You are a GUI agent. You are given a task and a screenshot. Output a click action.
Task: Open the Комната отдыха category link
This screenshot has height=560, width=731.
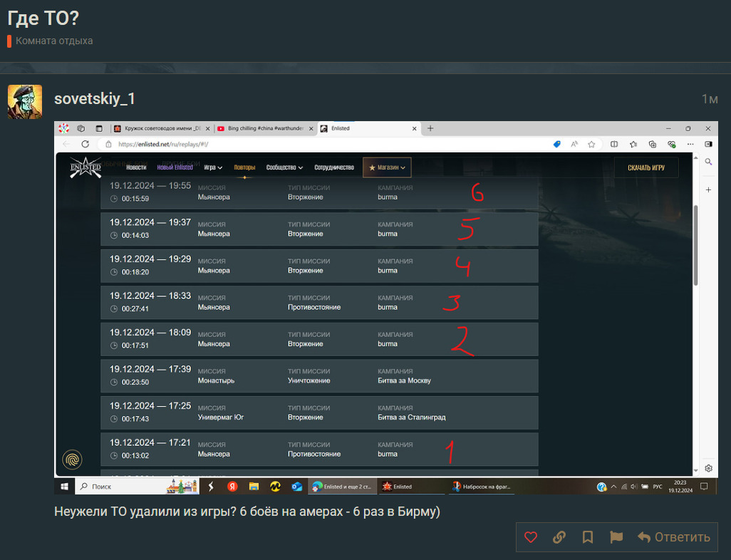coord(54,41)
